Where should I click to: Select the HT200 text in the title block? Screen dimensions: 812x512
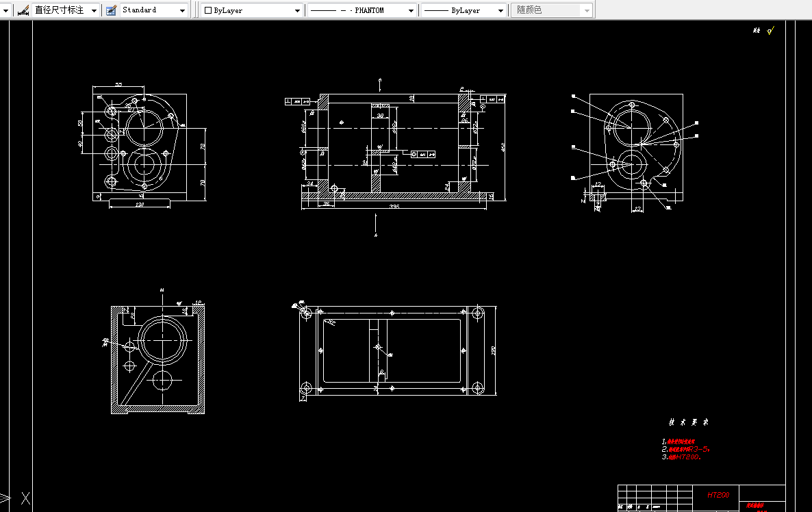click(718, 495)
